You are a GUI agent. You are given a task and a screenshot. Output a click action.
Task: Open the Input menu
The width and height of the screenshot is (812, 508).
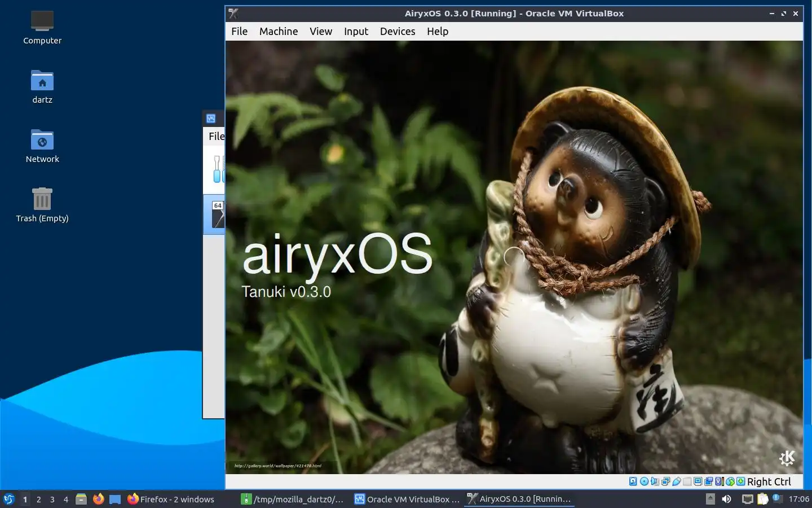click(356, 31)
